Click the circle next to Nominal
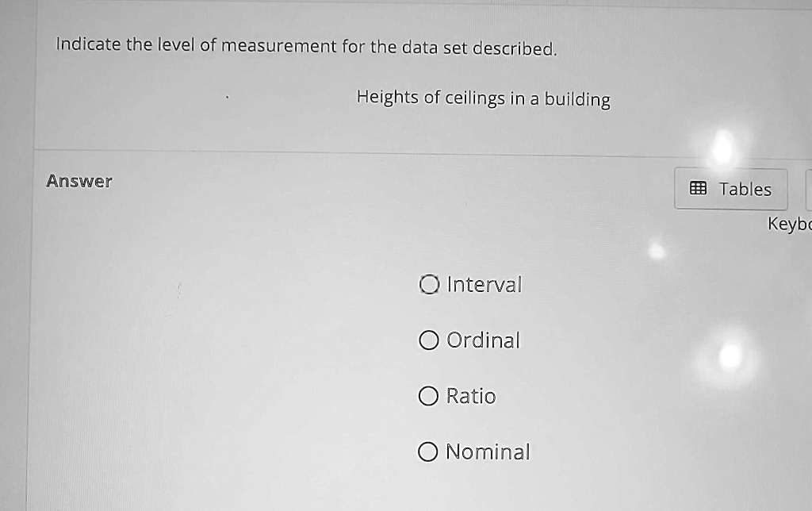The height and width of the screenshot is (511, 812). (x=429, y=451)
